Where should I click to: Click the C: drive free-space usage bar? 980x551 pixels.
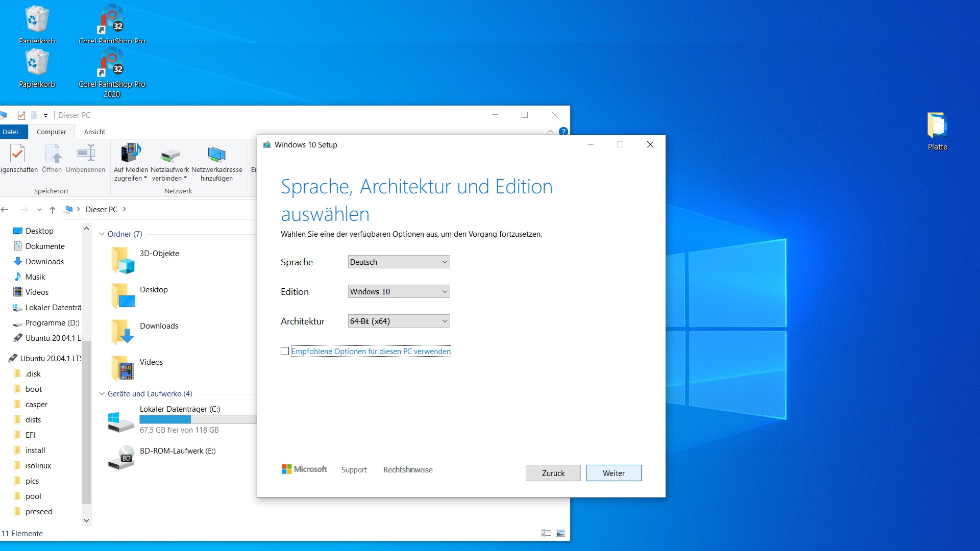[x=198, y=419]
